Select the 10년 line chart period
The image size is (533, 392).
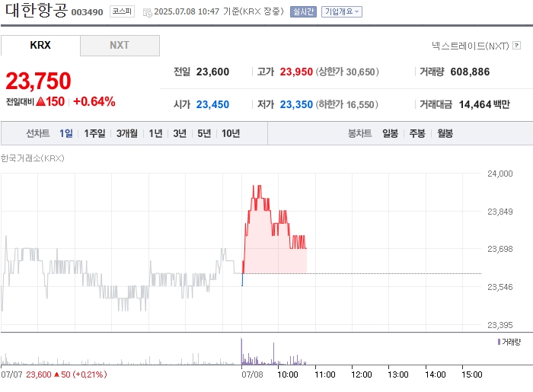click(231, 133)
